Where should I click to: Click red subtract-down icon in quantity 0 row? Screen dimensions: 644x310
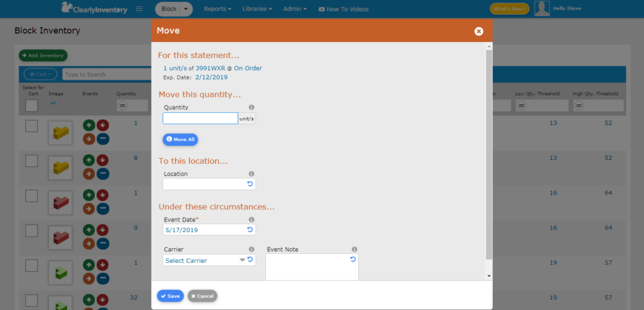[x=102, y=230]
